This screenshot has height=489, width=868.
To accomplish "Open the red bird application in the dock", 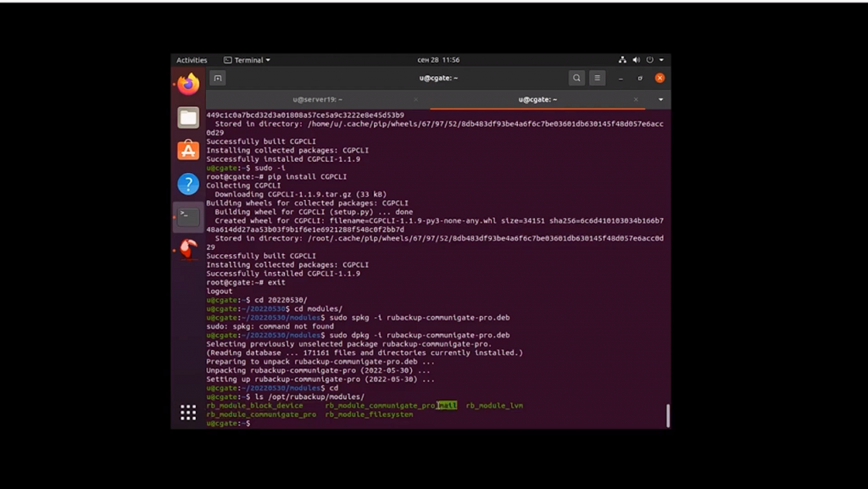I will pos(188,249).
